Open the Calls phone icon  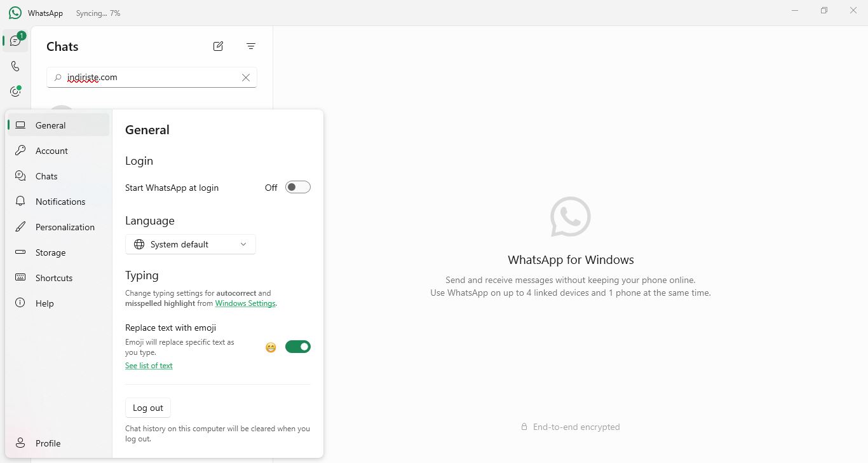(x=15, y=66)
